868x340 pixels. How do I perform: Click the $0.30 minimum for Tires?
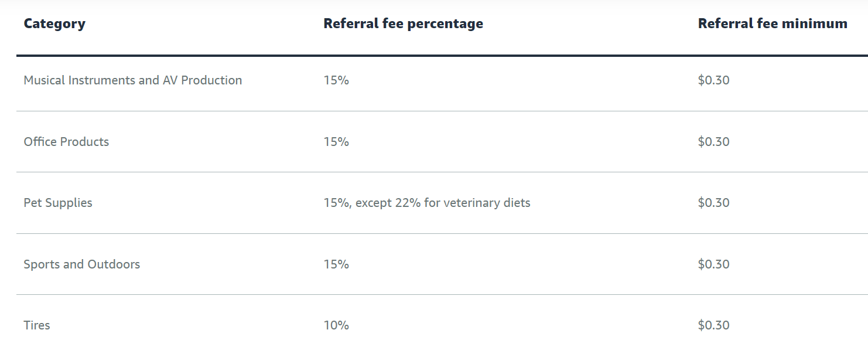pos(713,325)
